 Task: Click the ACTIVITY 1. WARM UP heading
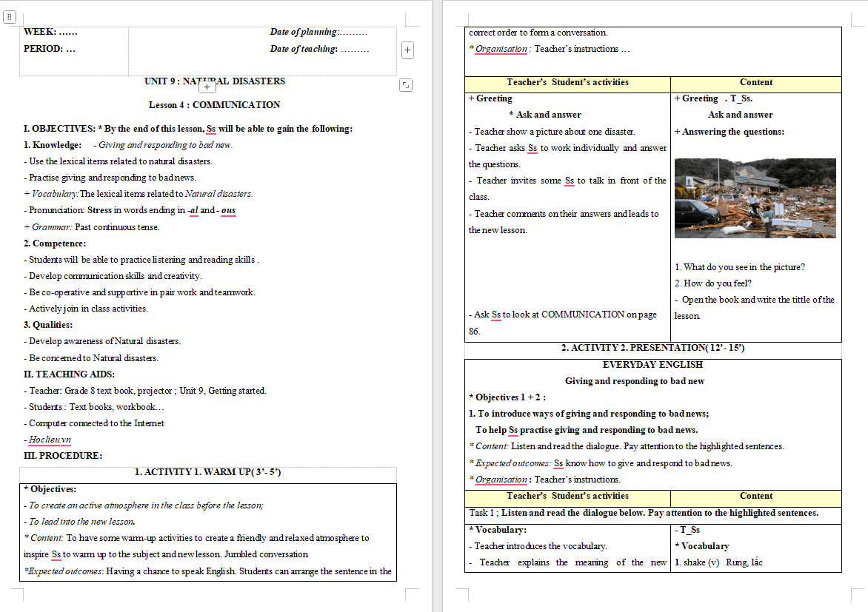coord(207,472)
